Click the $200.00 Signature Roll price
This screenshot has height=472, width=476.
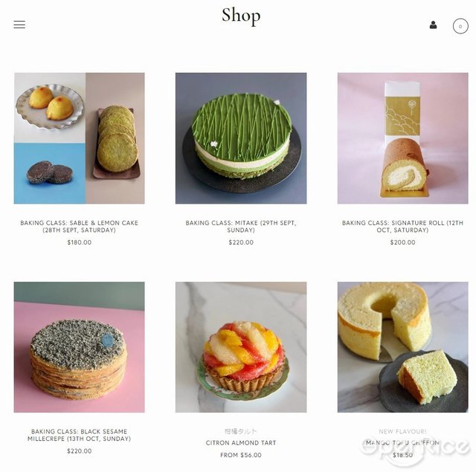pyautogui.click(x=403, y=242)
